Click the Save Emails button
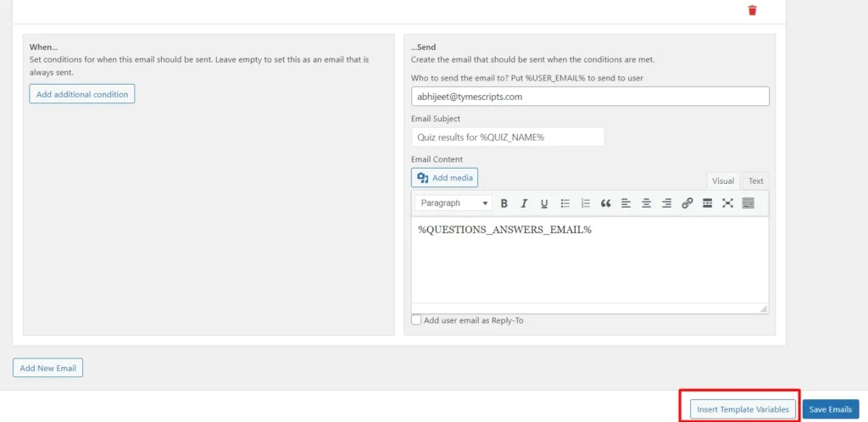868x422 pixels. [831, 409]
